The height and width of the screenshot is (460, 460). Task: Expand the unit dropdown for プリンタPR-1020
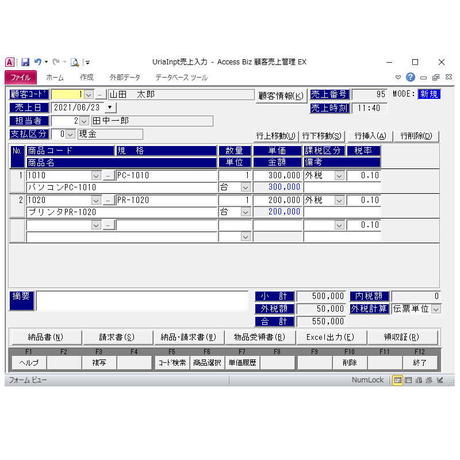pos(245,212)
